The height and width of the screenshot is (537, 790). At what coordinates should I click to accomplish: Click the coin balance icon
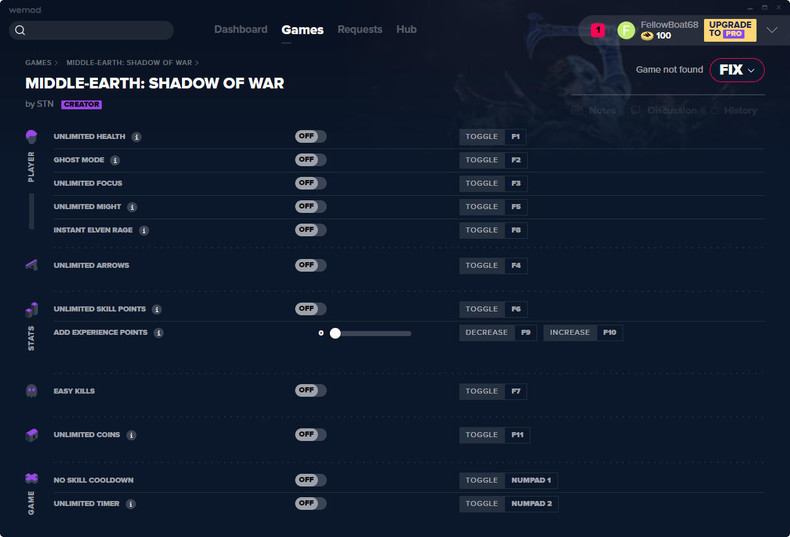pos(647,36)
